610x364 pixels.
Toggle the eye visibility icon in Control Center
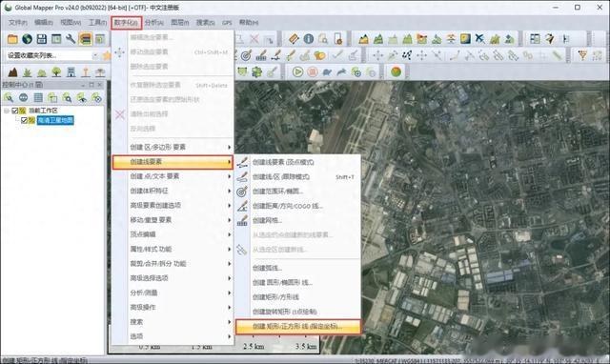coord(82,97)
